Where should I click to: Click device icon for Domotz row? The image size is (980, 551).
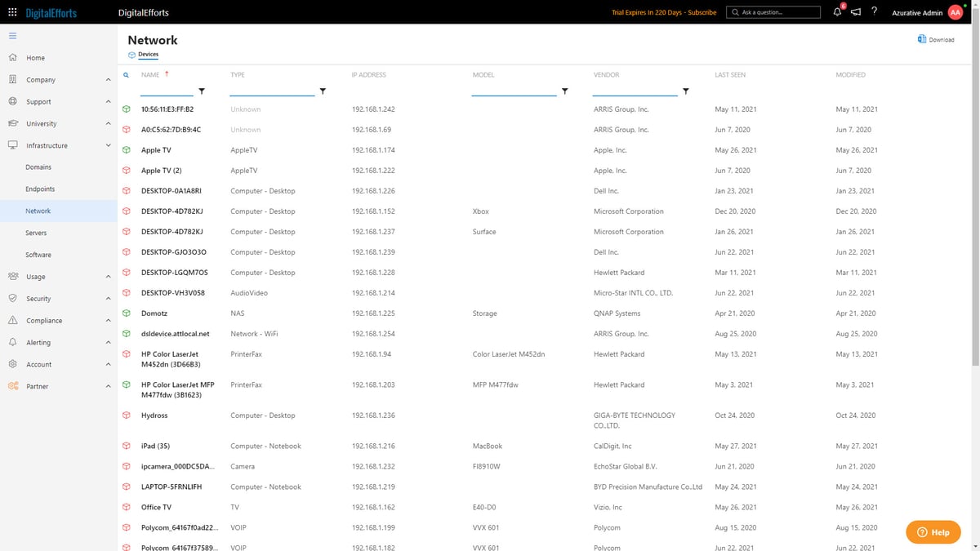127,313
